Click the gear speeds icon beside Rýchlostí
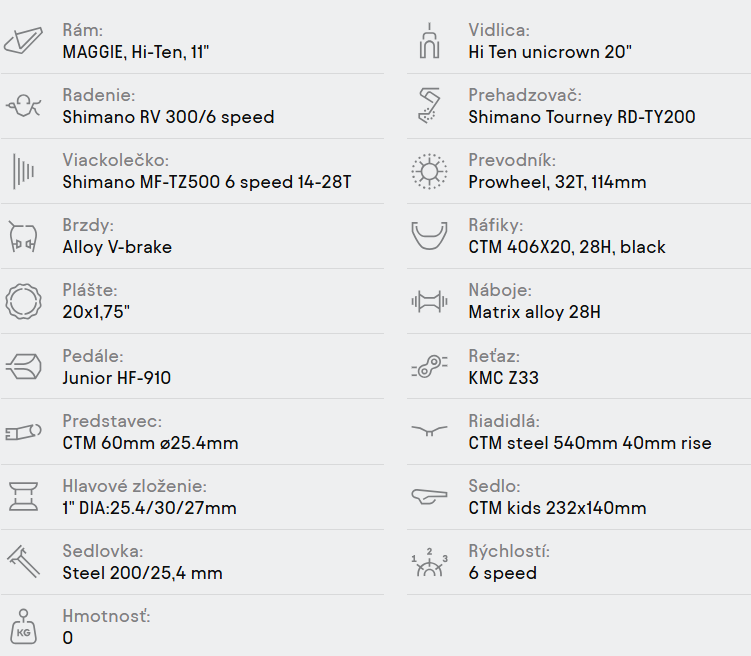The image size is (751, 656). tap(429, 562)
